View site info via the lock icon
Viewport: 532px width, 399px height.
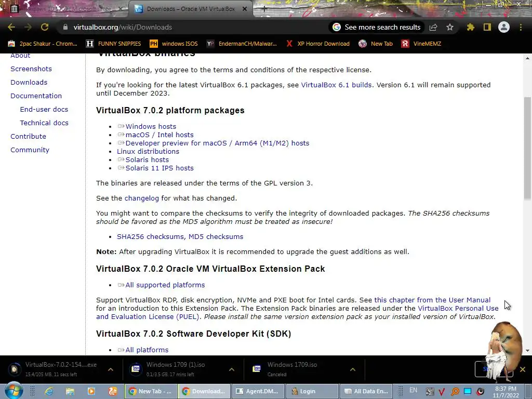pyautogui.click(x=65, y=27)
